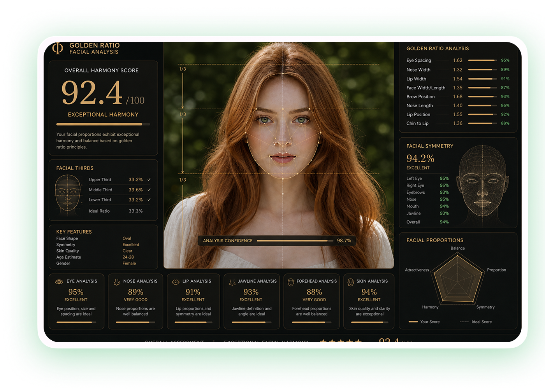Viewport: 545px width, 392px height.
Task: Click the jawline icon in Jawline Analysis card
Action: (232, 282)
